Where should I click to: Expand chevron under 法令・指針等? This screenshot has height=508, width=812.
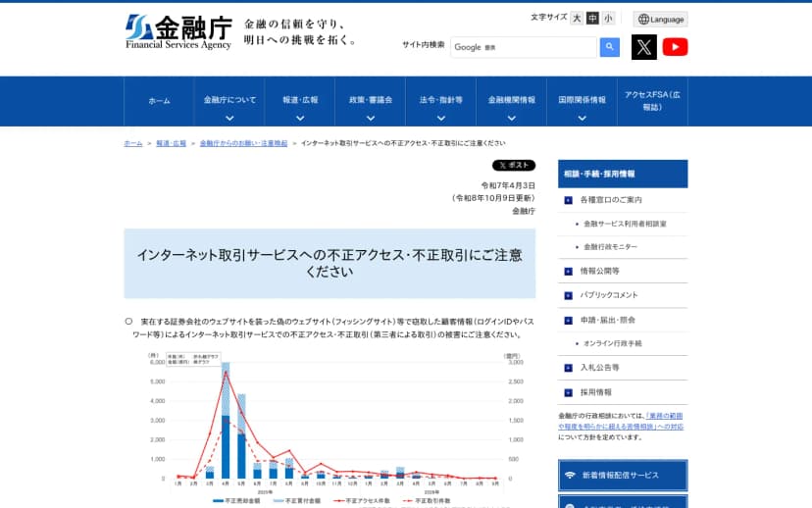440,118
